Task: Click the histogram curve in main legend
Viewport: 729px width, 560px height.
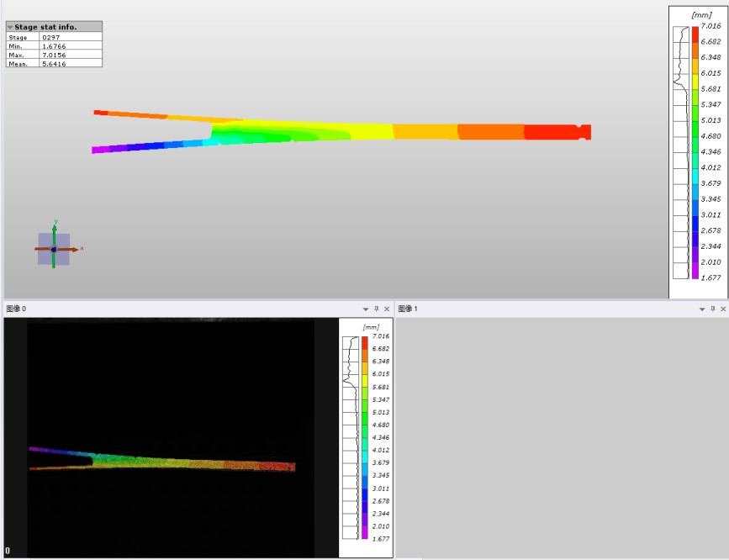Action: tap(682, 76)
